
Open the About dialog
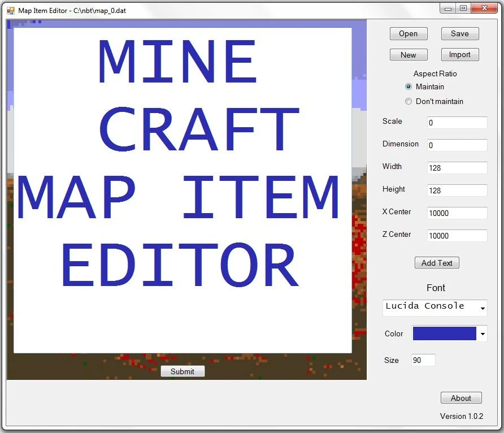pyautogui.click(x=461, y=397)
